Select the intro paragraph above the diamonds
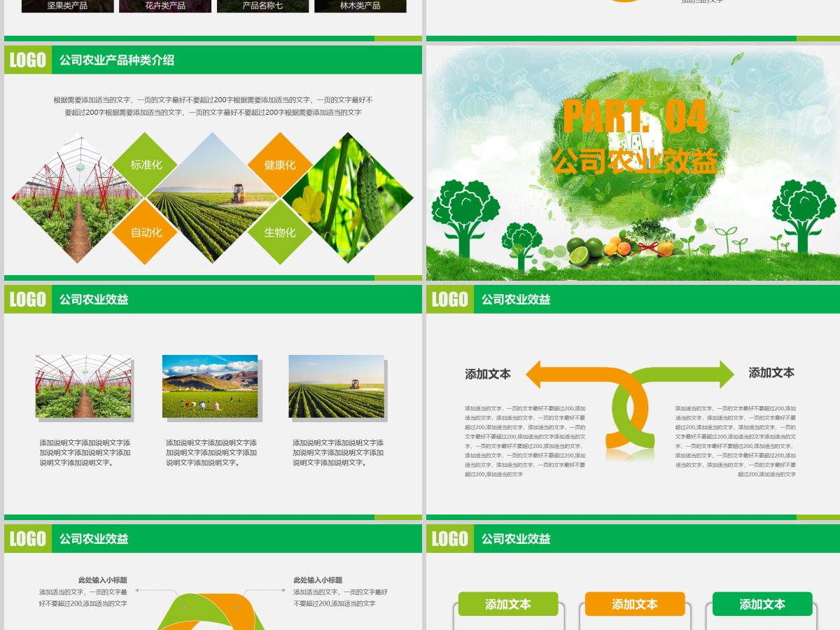The width and height of the screenshot is (840, 630). (213, 106)
